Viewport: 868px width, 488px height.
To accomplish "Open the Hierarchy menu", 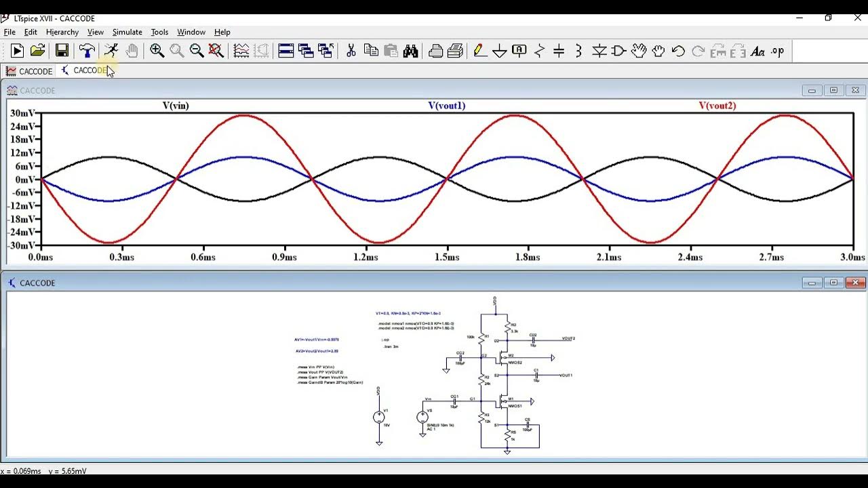I will tap(62, 32).
